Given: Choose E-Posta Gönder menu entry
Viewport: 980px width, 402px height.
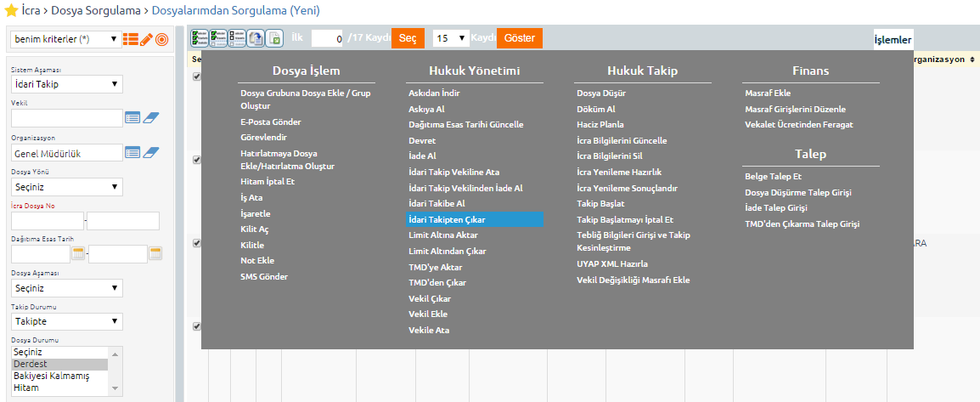Looking at the screenshot, I should coord(272,122).
